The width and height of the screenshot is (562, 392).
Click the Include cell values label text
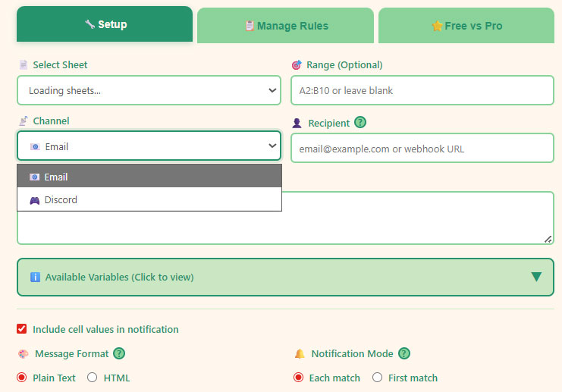point(105,329)
